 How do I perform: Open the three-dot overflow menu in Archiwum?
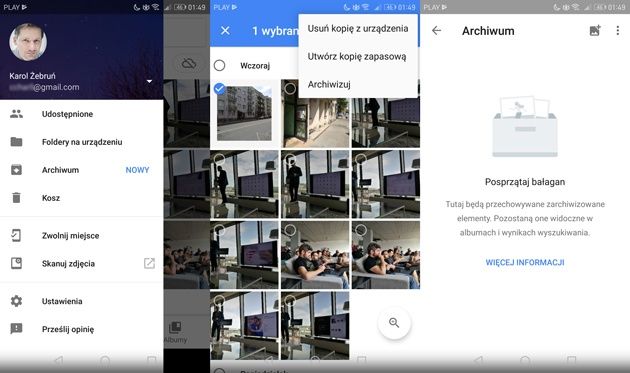point(618,31)
